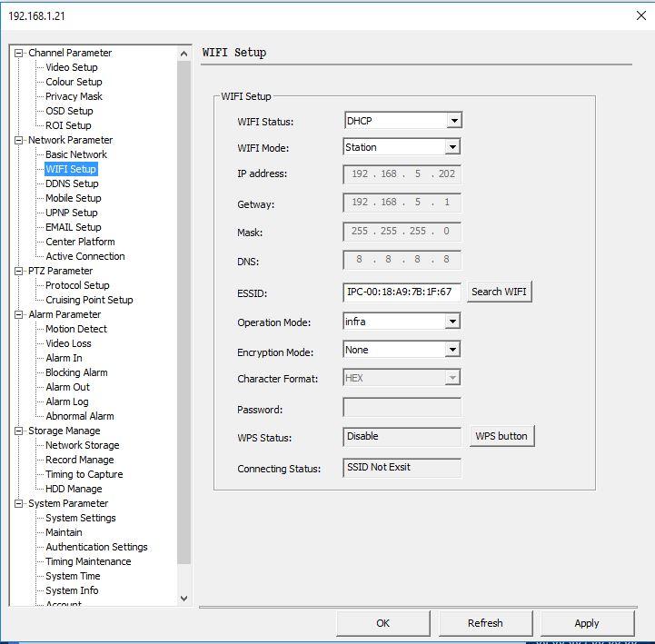
Task: Collapse the System Parameter tree node
Action: click(18, 504)
